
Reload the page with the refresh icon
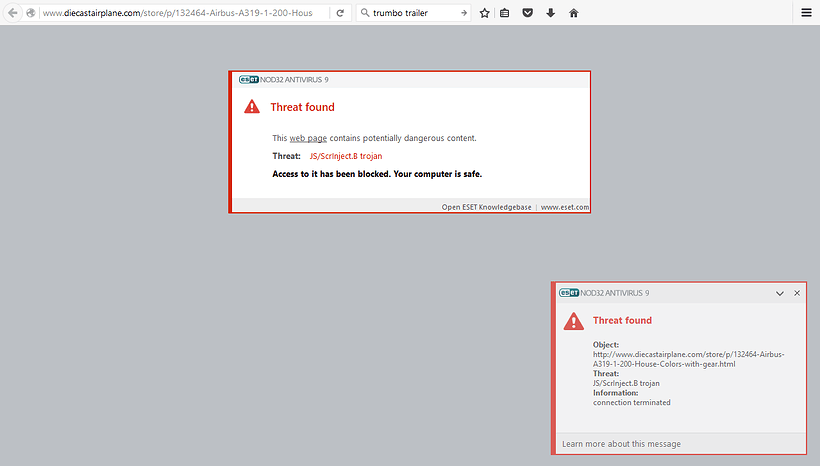[x=340, y=13]
